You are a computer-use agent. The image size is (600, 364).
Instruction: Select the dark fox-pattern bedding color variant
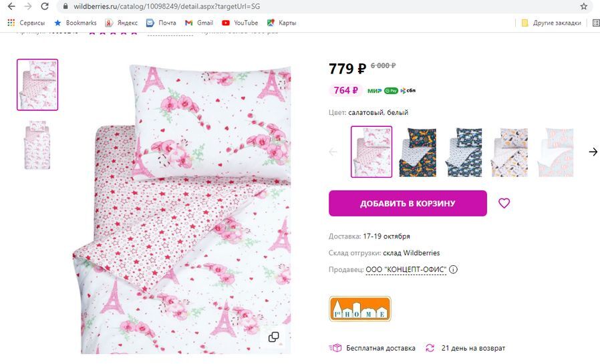coord(418,152)
